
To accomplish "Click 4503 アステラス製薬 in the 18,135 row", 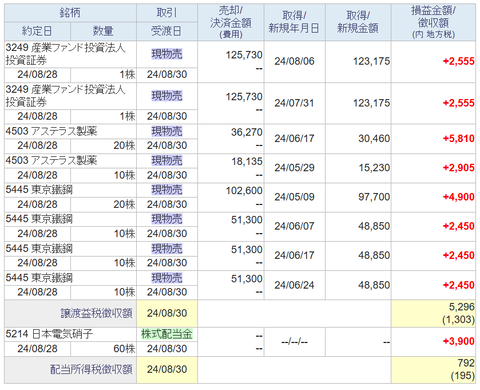I will click(x=51, y=161).
